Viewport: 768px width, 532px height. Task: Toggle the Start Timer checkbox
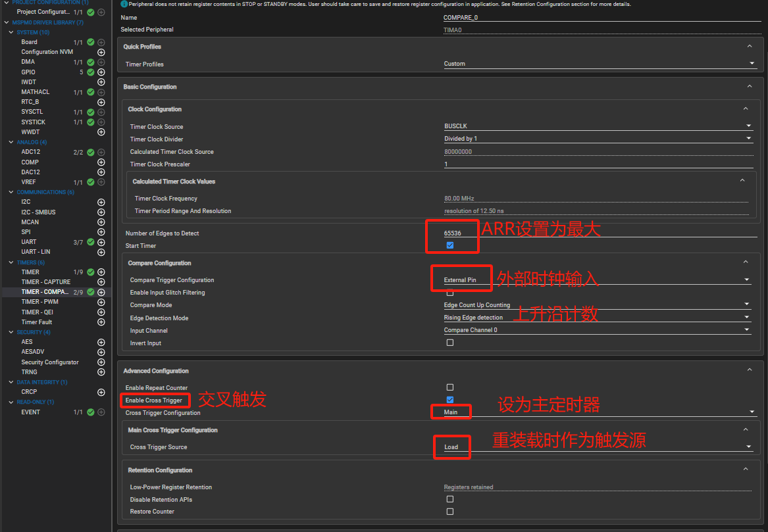pos(450,245)
